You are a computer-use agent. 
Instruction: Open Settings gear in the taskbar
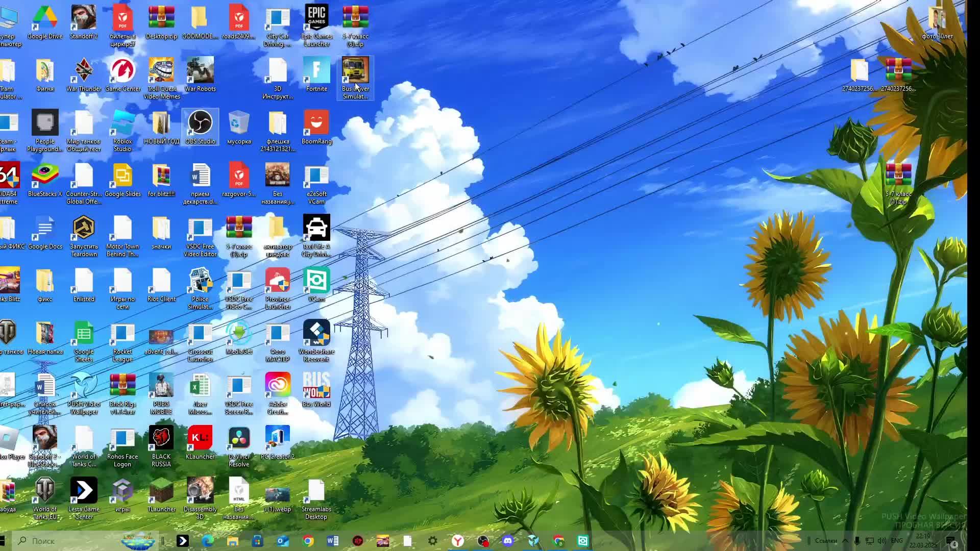tap(433, 541)
